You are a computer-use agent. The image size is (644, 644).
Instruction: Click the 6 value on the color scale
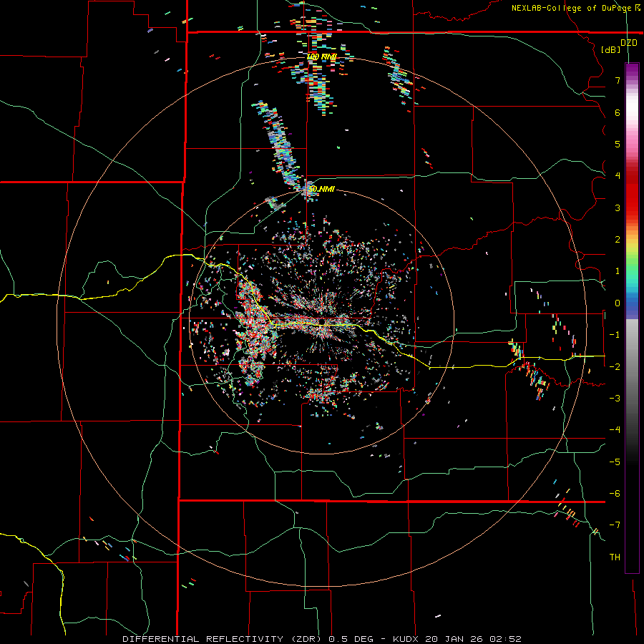pyautogui.click(x=618, y=112)
